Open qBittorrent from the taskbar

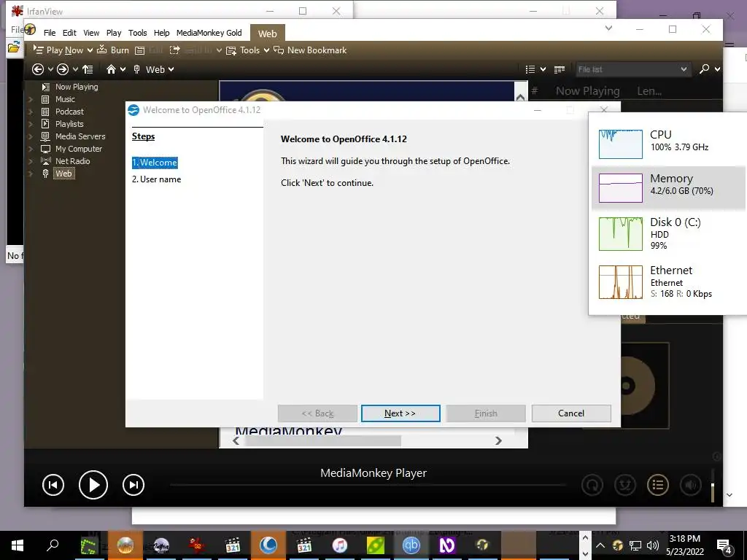tap(411, 545)
